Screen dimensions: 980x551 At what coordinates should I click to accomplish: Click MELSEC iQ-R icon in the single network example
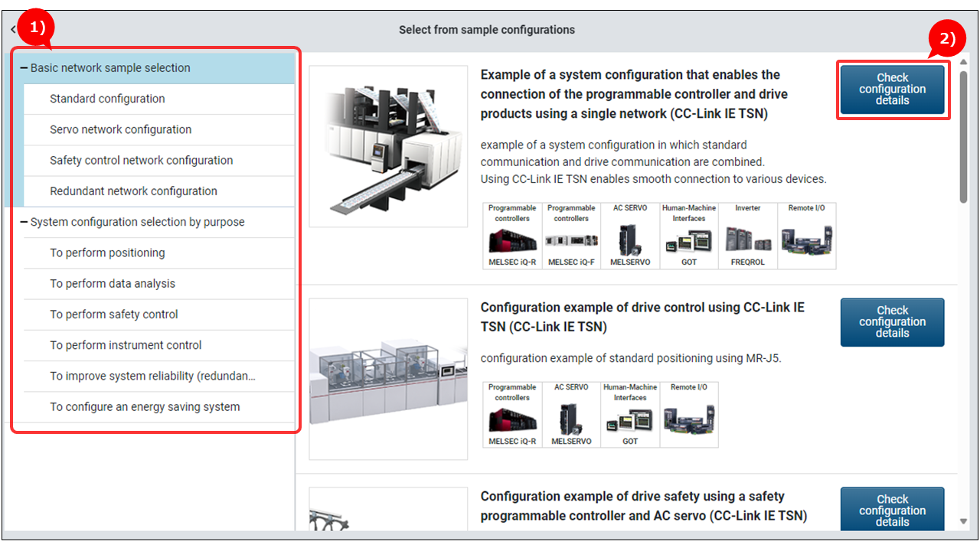pyautogui.click(x=512, y=236)
